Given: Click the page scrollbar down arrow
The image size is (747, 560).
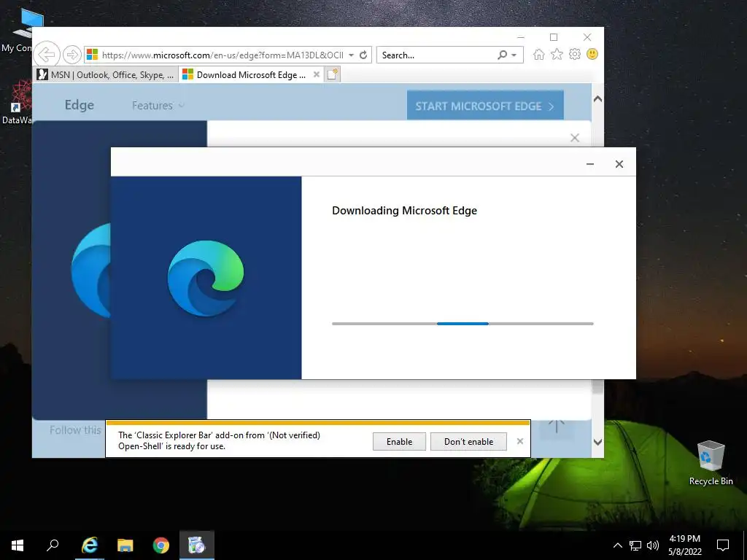Looking at the screenshot, I should click(x=597, y=443).
